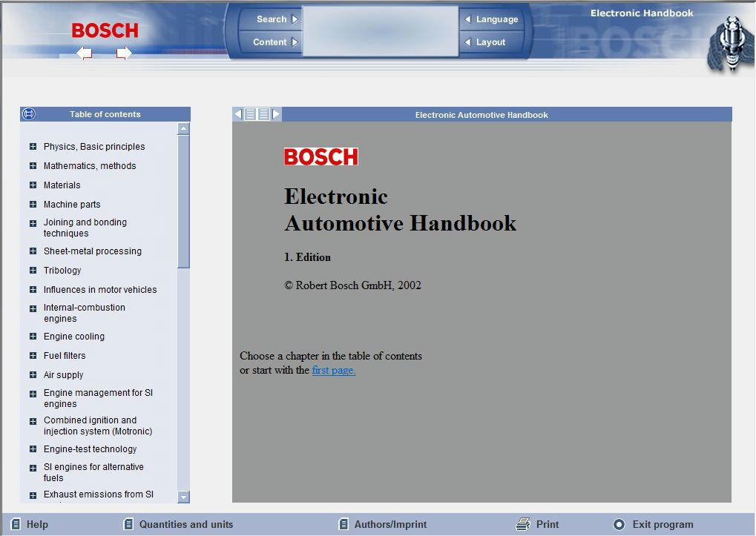Screen dimensions: 756x536
Task: Expand Engine management for SI engines
Action: click(x=33, y=394)
